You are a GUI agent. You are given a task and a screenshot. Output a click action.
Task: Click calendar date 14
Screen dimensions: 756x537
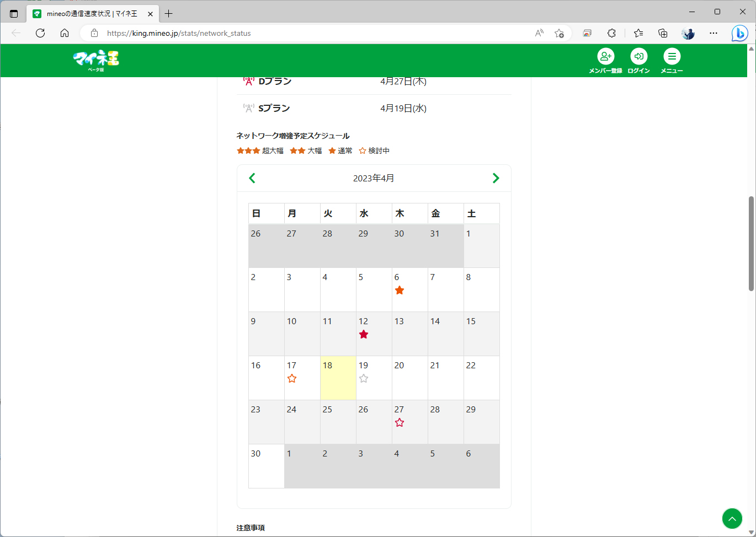[x=435, y=321]
